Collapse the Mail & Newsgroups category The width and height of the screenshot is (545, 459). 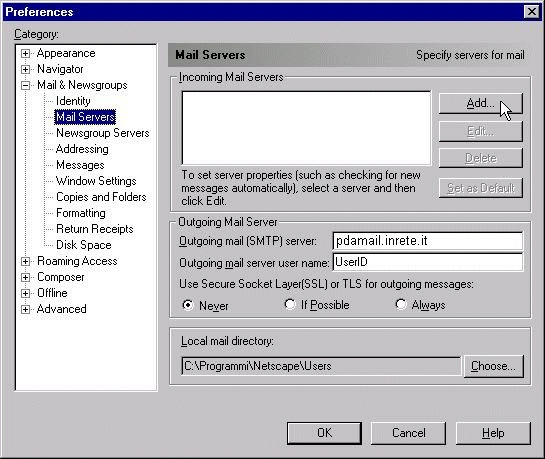pyautogui.click(x=25, y=85)
